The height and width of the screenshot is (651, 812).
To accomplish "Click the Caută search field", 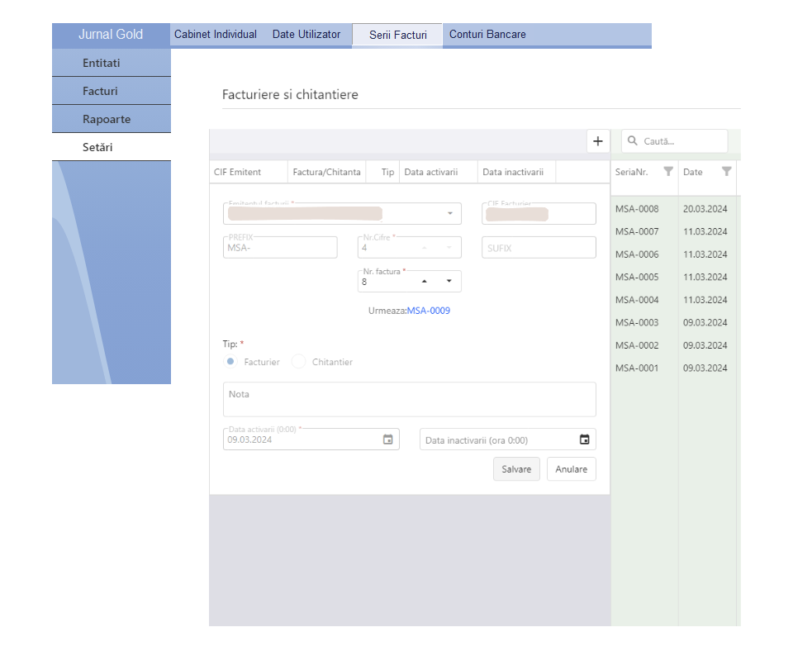I will (675, 141).
